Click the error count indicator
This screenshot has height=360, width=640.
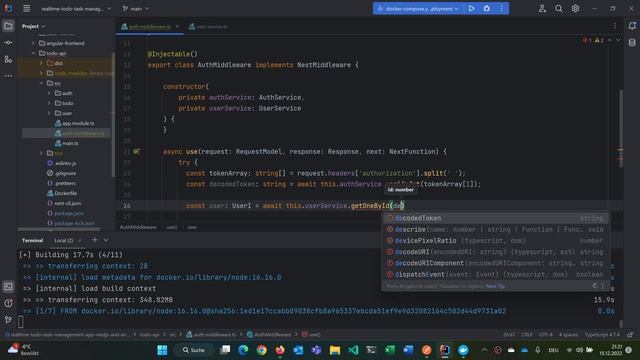[x=587, y=40]
